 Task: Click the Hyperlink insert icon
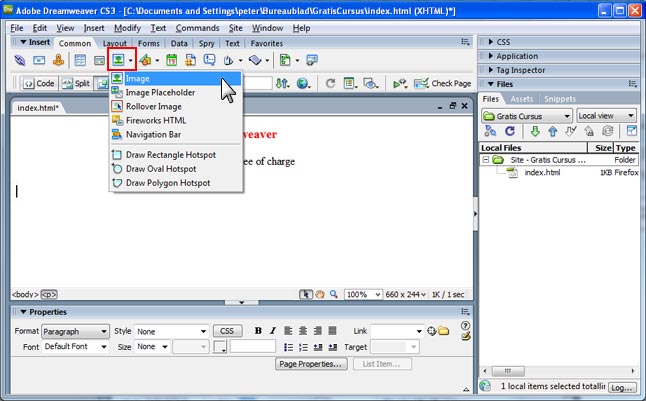[x=19, y=60]
